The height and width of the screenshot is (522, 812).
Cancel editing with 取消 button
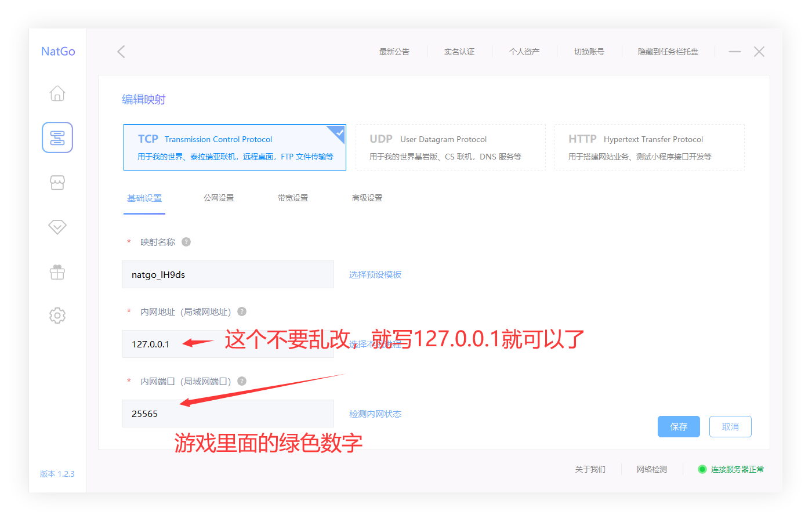pyautogui.click(x=730, y=426)
